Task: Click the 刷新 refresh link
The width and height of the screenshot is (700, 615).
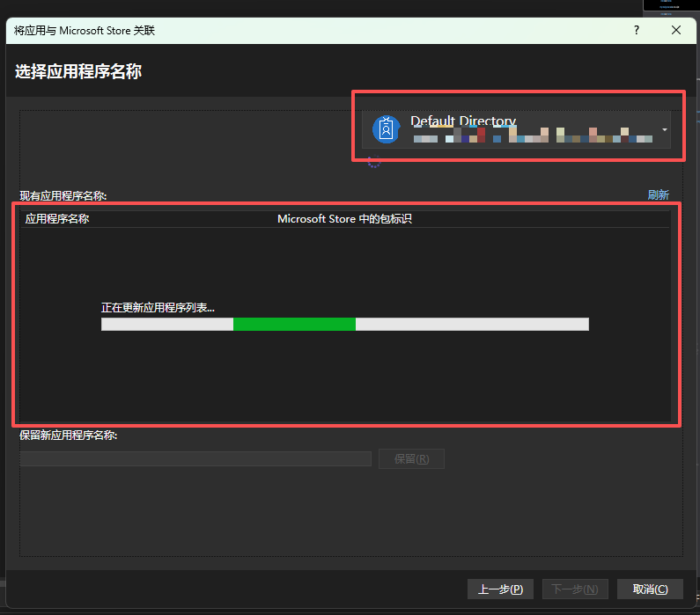Action: click(658, 195)
